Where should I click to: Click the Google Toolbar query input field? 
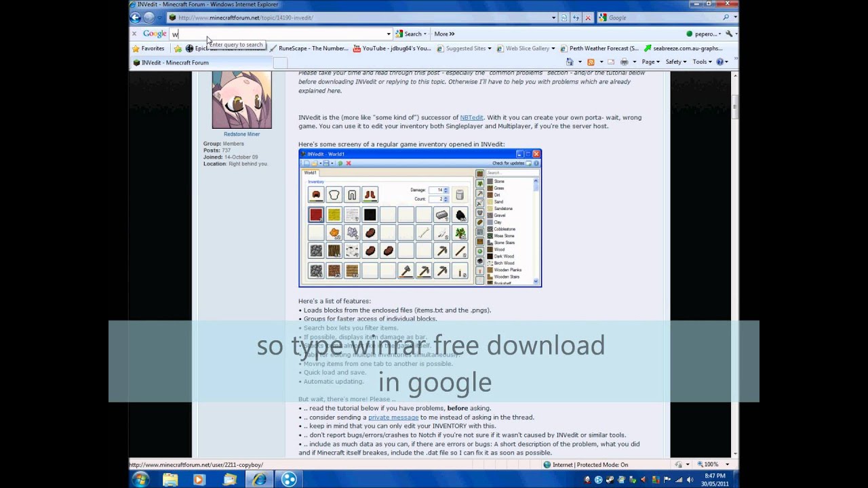point(277,34)
